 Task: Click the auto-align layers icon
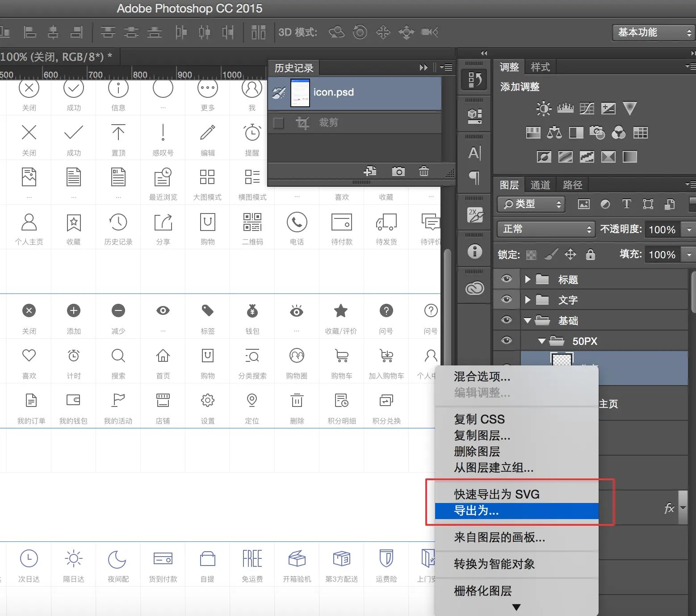coord(258,32)
